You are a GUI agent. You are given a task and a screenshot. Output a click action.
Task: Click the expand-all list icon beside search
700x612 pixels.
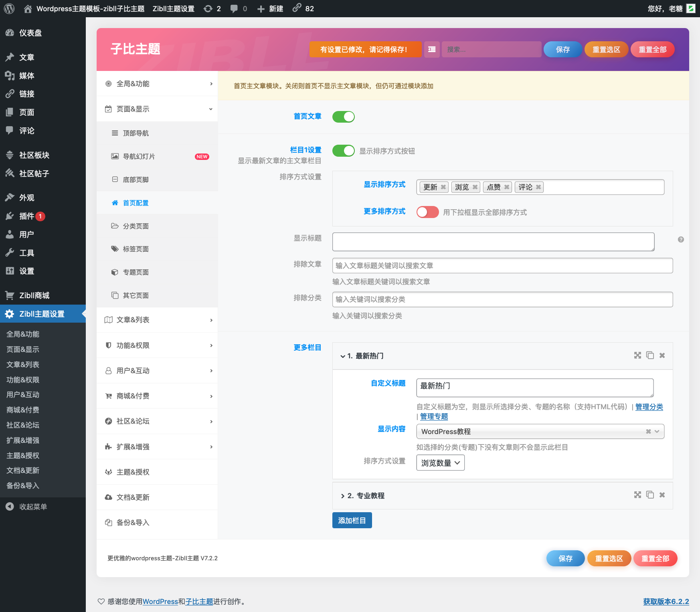pyautogui.click(x=432, y=49)
